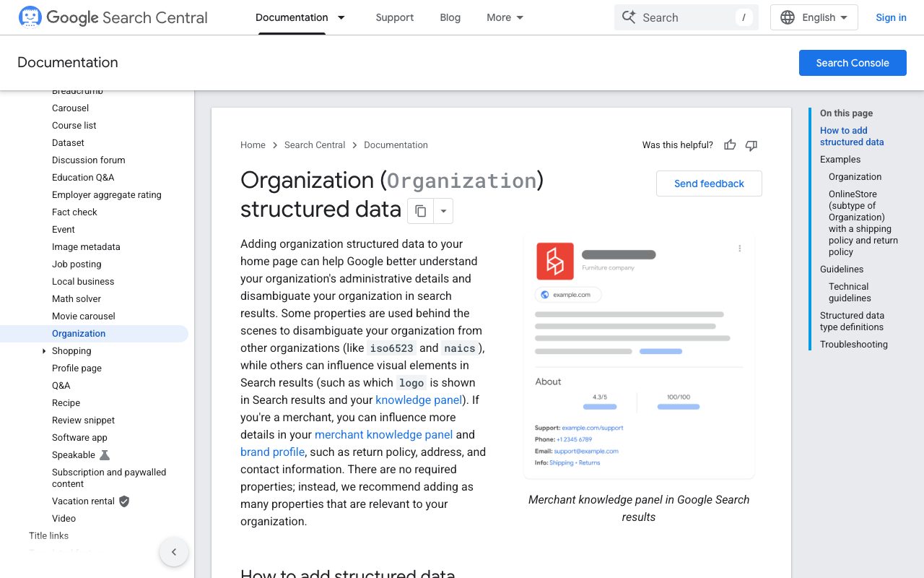The height and width of the screenshot is (578, 924).
Task: Expand the Shopping tree item arrow
Action: point(44,351)
